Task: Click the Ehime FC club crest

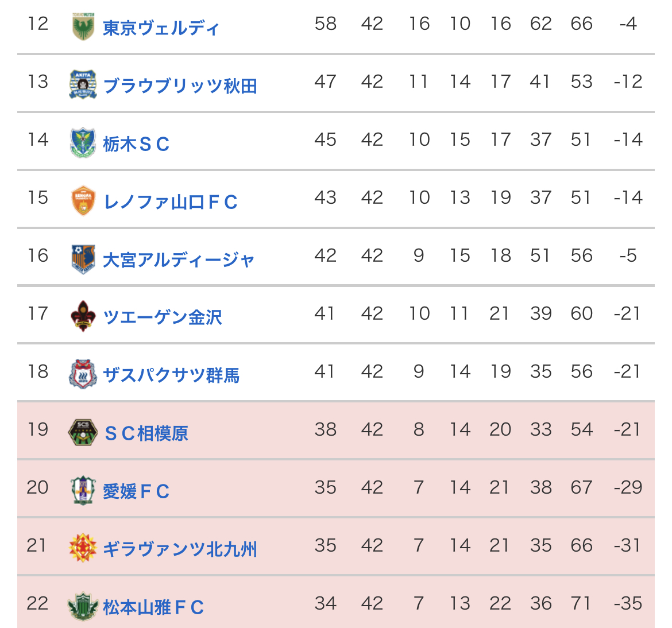Action: click(83, 491)
